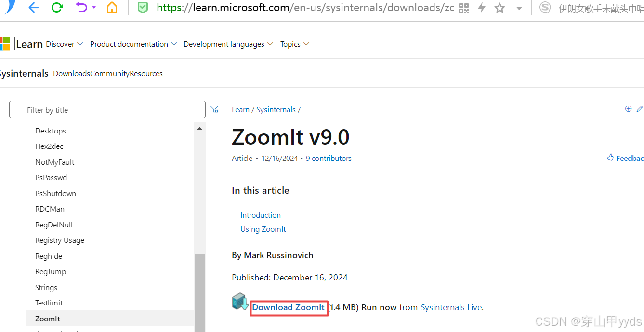Click Learn in the breadcrumb
Viewport: 644px width, 332px height.
click(x=240, y=109)
